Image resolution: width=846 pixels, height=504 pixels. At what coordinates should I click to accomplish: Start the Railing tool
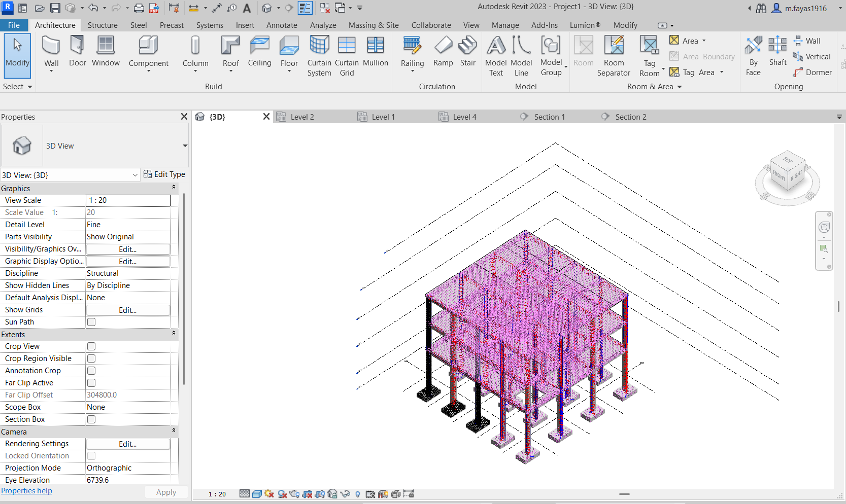pos(412,51)
